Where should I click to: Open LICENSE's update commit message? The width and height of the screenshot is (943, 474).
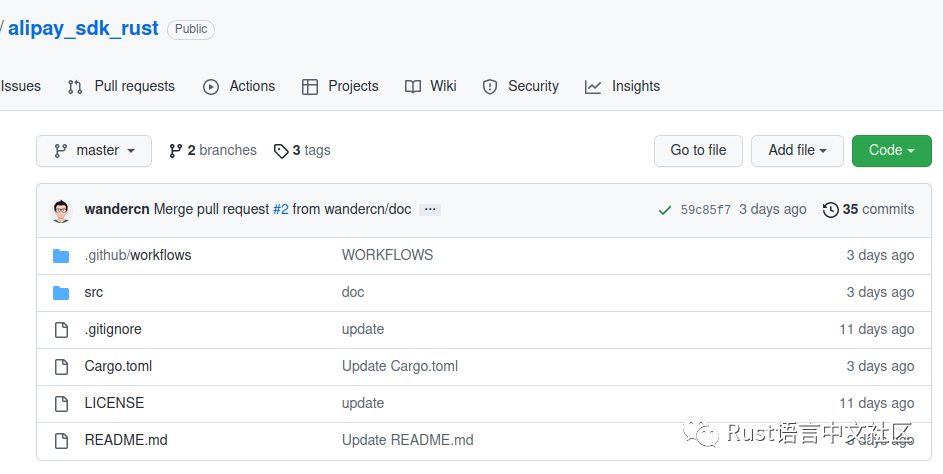point(363,403)
